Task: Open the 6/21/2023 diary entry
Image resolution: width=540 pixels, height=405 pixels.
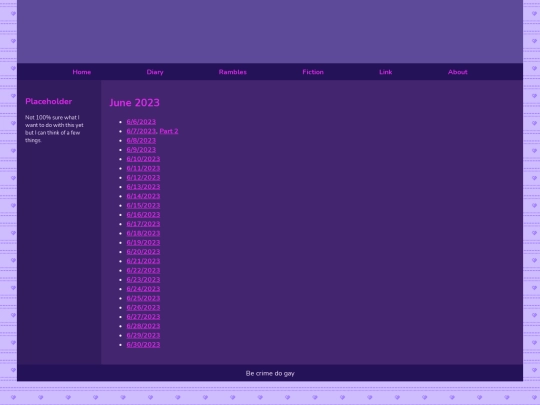Action: (x=143, y=261)
